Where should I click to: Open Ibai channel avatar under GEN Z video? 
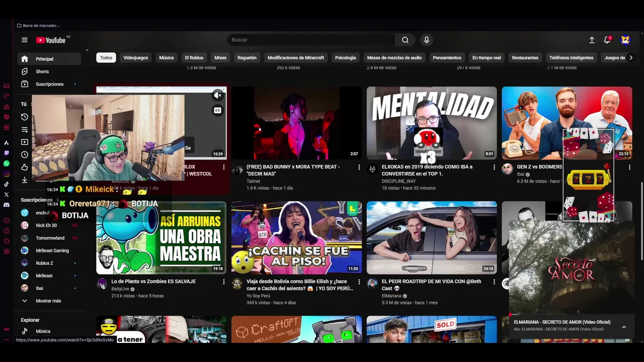pos(507,169)
